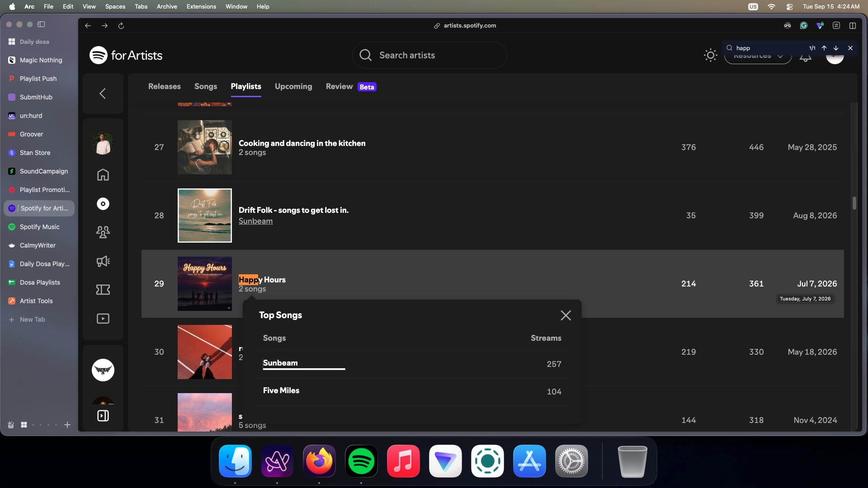Open the Campaigns megaphone icon

103,261
